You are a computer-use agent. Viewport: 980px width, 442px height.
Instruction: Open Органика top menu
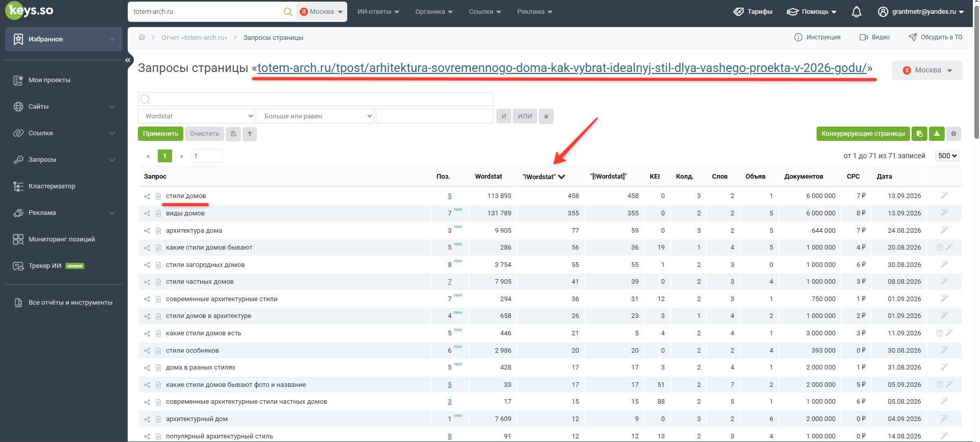(x=434, y=12)
